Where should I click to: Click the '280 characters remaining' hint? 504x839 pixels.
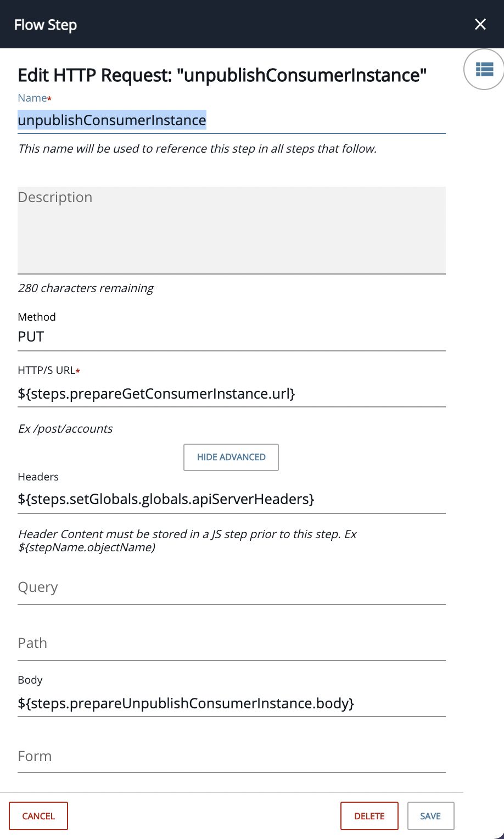click(x=86, y=288)
